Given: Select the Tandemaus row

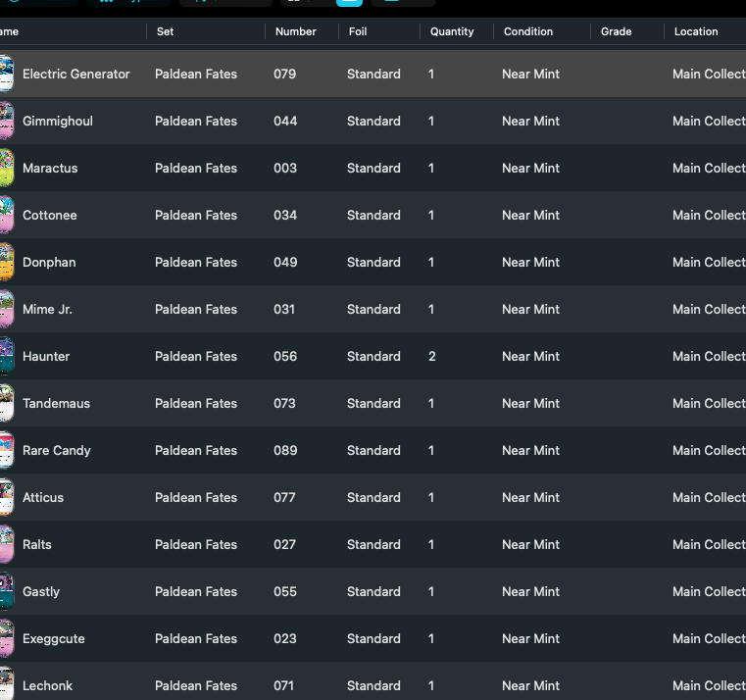Looking at the screenshot, I should [373, 403].
